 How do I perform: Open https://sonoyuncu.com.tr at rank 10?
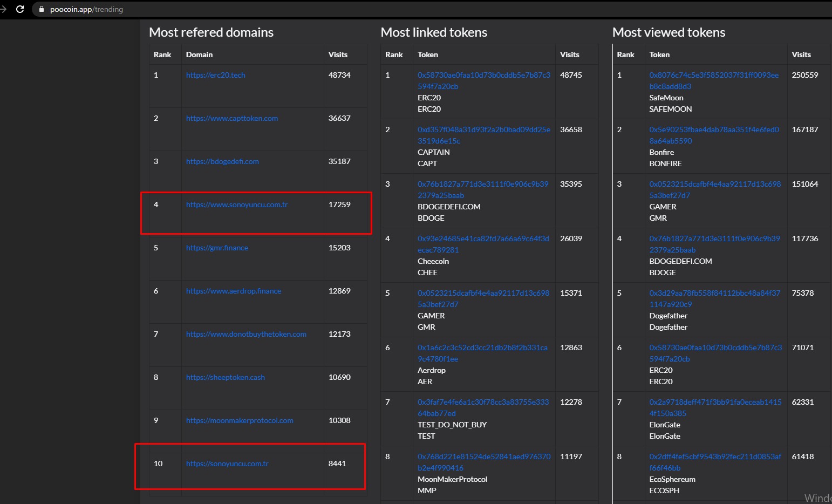coord(227,464)
